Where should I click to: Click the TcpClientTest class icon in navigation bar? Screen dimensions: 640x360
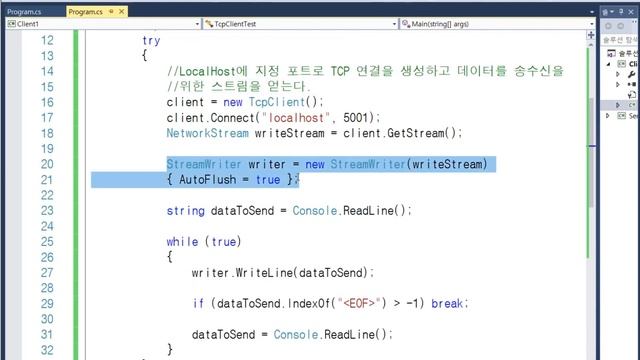(x=209, y=24)
